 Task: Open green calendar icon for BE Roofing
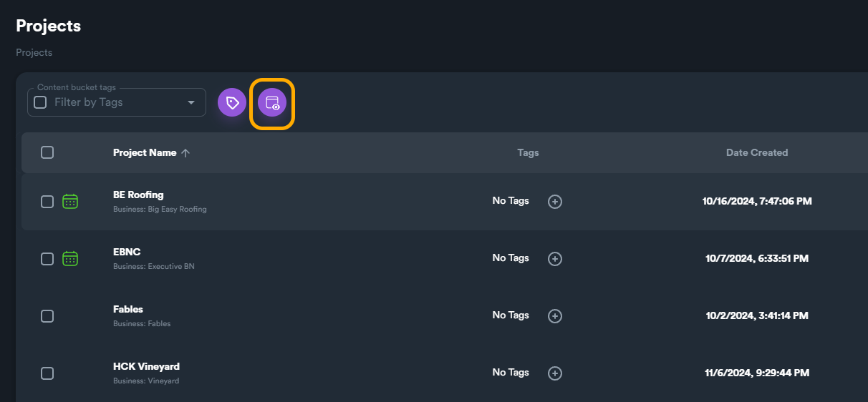click(70, 202)
